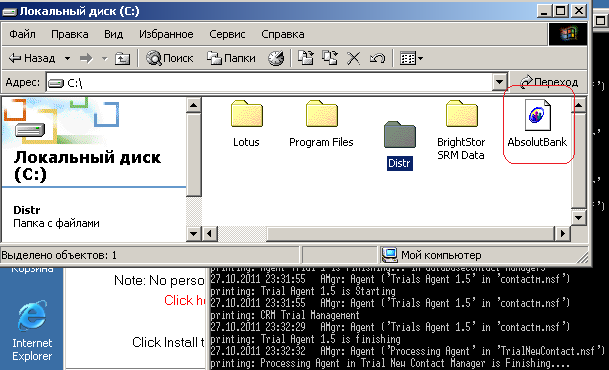Viewport: 609px width, 370px height.
Task: Go back with the Назад button
Action: click(x=32, y=58)
